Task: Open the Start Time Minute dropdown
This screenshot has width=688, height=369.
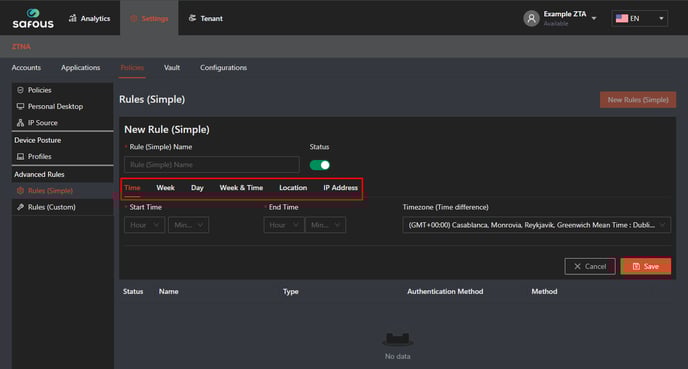Action: pos(188,225)
